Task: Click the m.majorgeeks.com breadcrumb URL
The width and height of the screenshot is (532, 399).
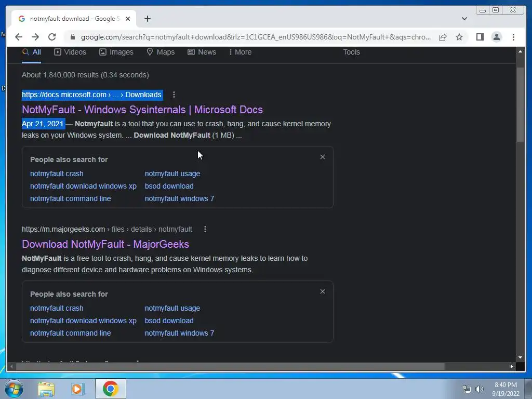Action: [107, 229]
